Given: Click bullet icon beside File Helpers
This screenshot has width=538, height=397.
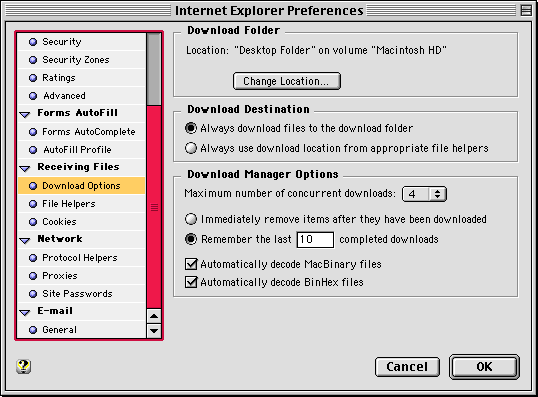Looking at the screenshot, I should click(x=33, y=204).
